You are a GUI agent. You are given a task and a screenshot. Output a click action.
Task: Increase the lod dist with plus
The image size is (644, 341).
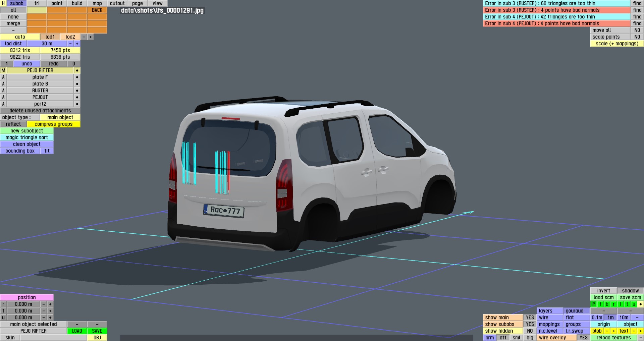(77, 44)
